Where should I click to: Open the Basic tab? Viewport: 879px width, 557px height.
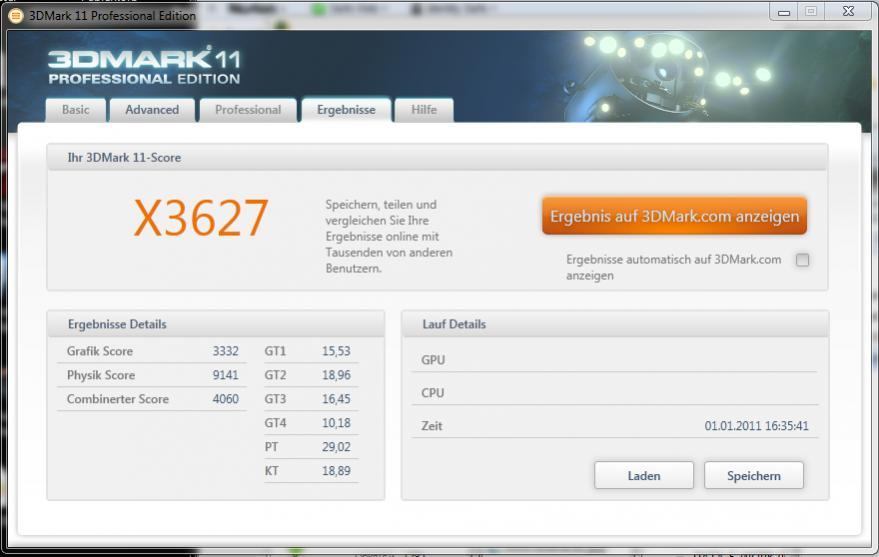pos(76,110)
